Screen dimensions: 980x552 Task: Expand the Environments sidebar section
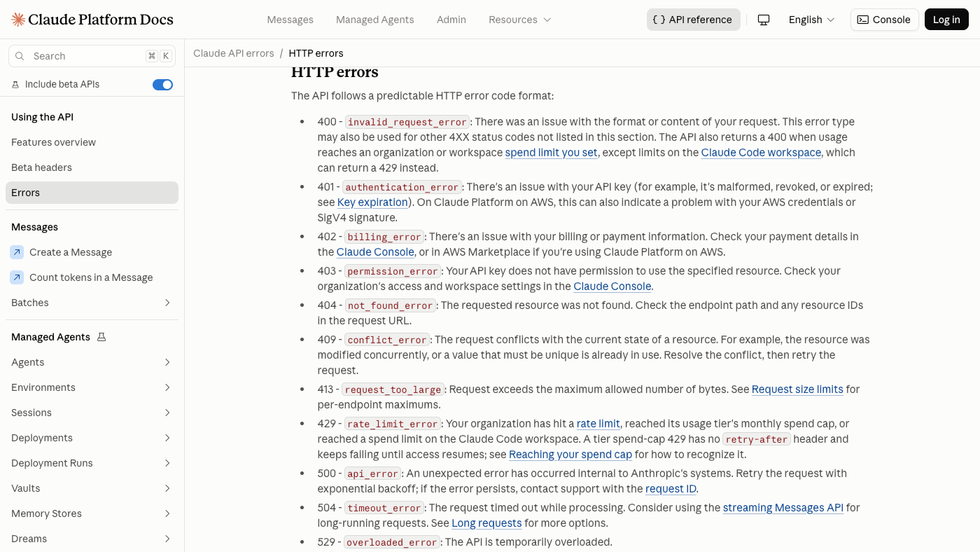[x=167, y=387]
